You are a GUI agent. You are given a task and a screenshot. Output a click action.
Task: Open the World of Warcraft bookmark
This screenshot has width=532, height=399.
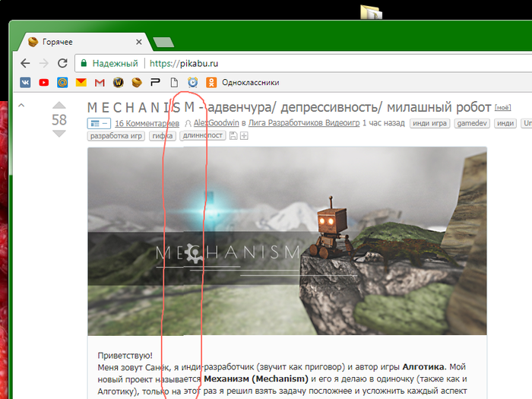(x=118, y=82)
